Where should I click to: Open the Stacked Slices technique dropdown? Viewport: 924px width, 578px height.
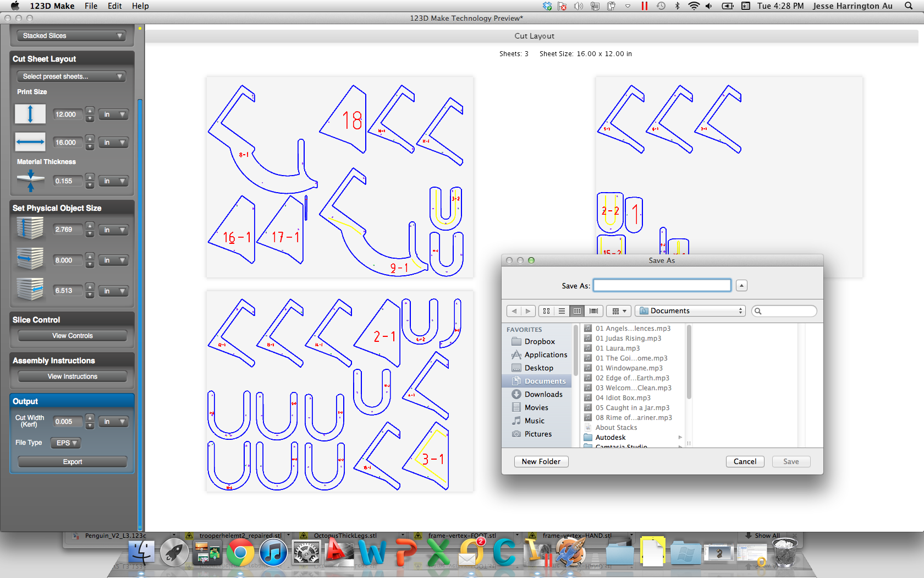pyautogui.click(x=73, y=36)
